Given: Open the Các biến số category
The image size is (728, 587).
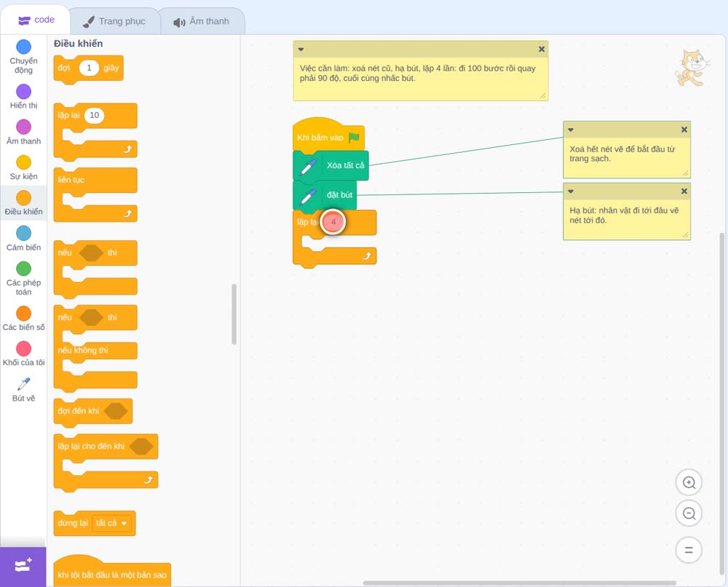Looking at the screenshot, I should pos(23,318).
